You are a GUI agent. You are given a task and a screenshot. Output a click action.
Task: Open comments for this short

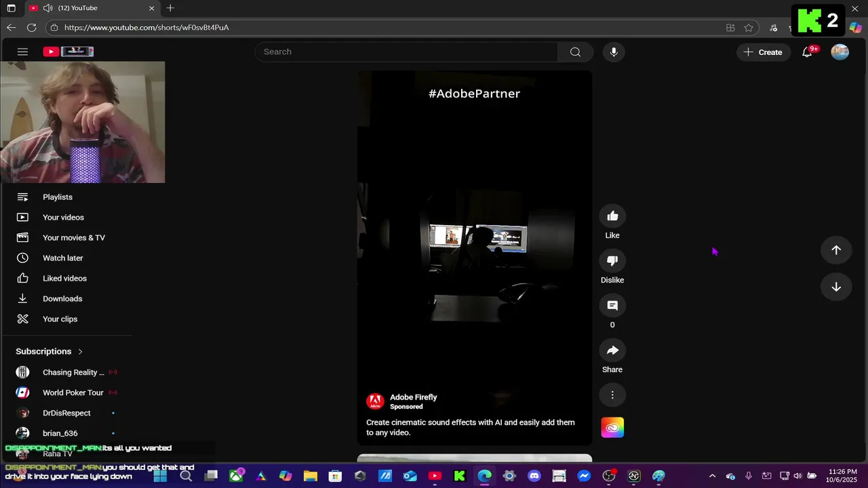point(612,306)
